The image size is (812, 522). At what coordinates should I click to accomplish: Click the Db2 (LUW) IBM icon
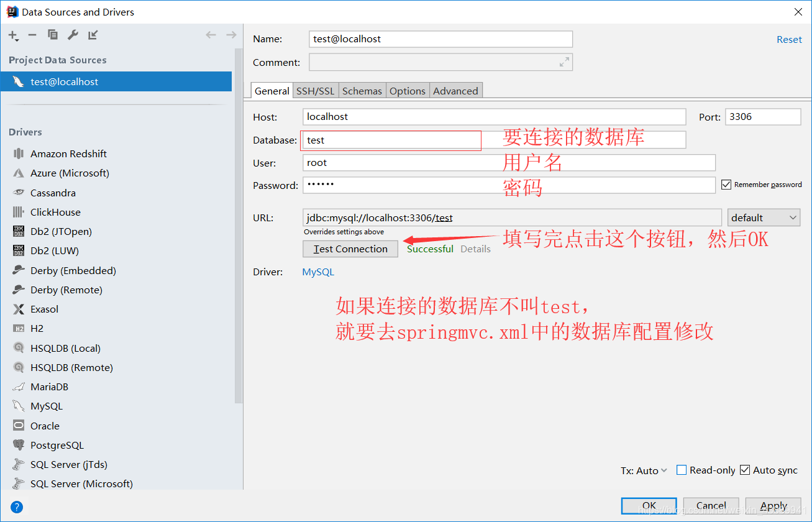(x=19, y=250)
